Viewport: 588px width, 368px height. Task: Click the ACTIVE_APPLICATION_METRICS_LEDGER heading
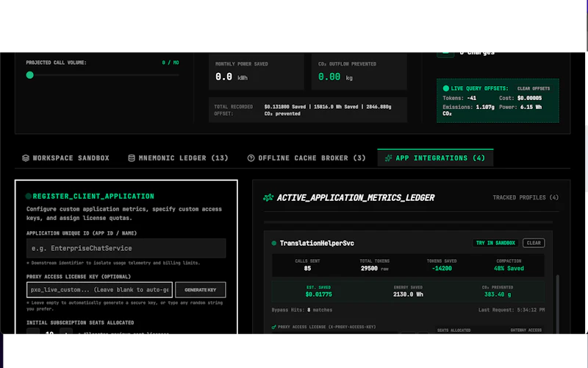[356, 197]
